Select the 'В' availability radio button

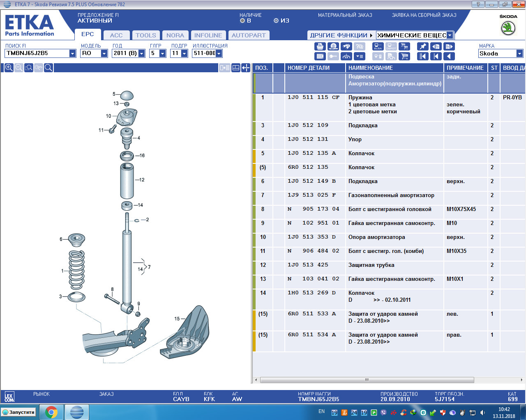point(242,21)
